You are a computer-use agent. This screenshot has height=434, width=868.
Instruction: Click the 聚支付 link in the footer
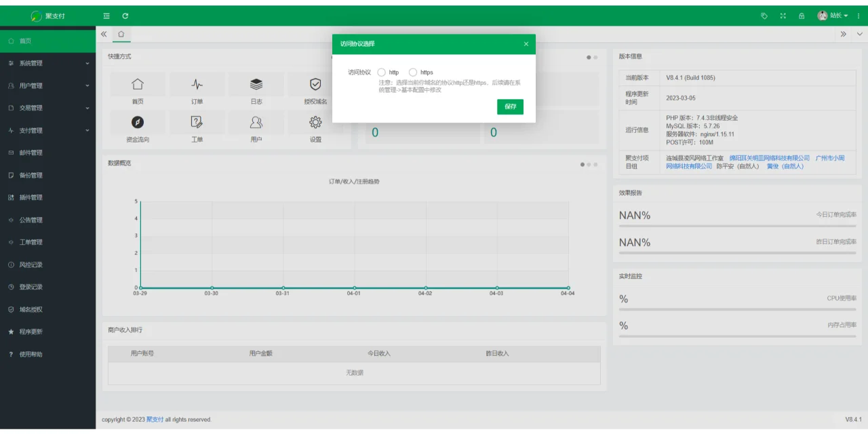155,420
